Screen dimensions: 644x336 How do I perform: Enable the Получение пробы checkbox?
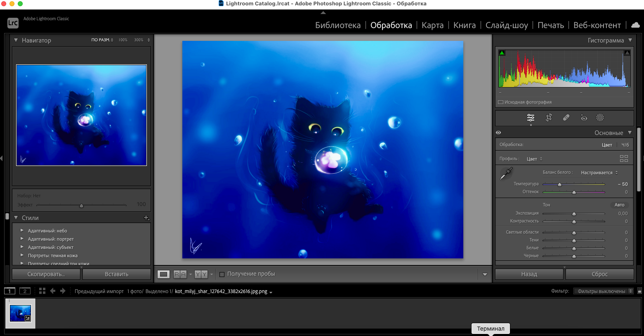pos(222,274)
